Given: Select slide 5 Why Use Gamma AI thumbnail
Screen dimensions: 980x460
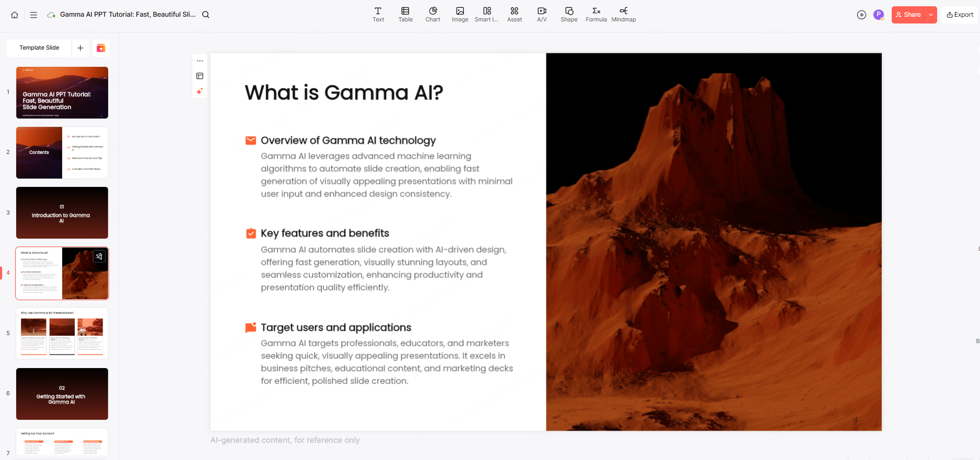Looking at the screenshot, I should pos(62,333).
